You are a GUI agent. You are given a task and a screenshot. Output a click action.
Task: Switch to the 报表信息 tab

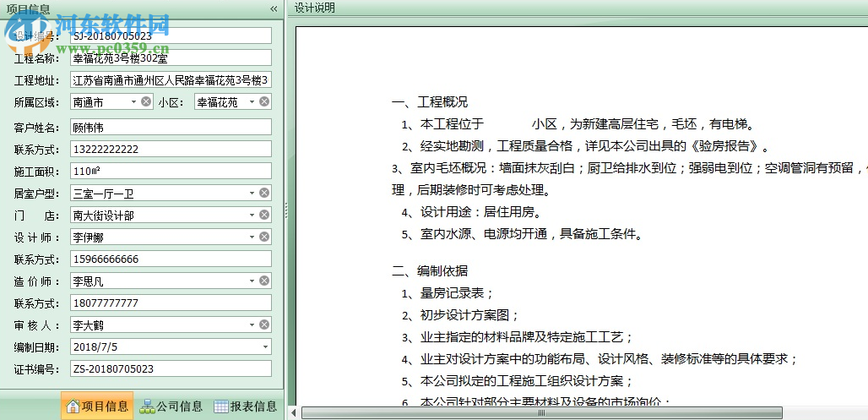(x=246, y=406)
